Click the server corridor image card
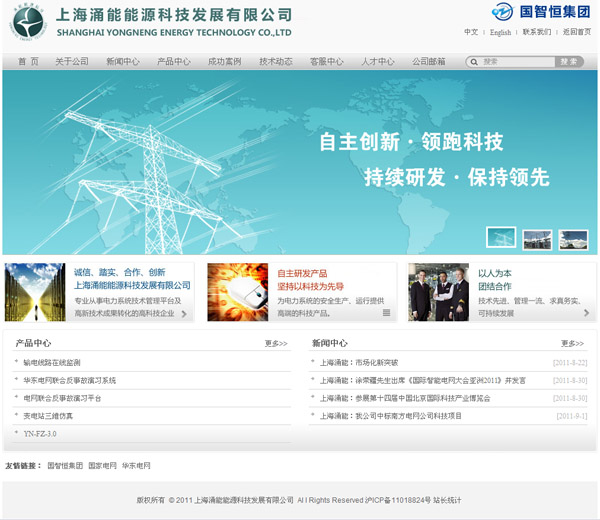 (35, 292)
